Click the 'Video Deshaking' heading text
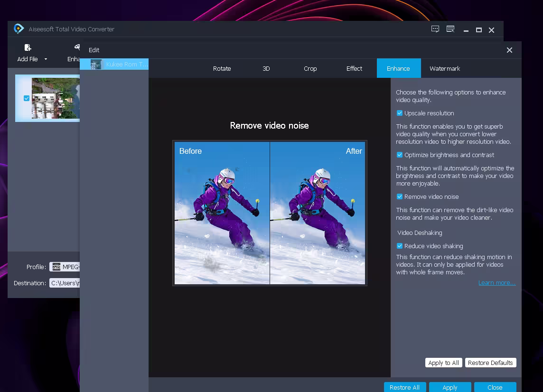543x392 pixels. coord(420,233)
